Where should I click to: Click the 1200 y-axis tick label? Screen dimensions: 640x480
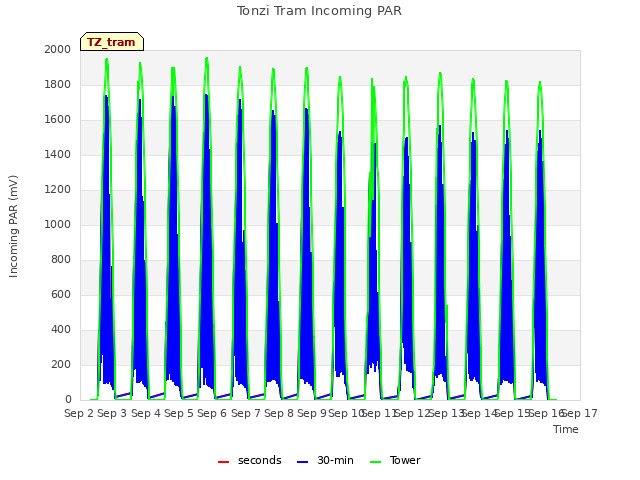(58, 189)
